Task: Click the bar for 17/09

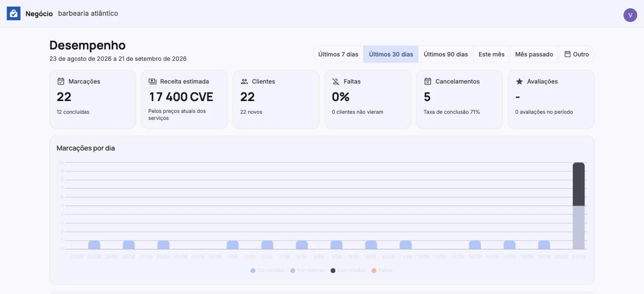Action: [x=509, y=245]
